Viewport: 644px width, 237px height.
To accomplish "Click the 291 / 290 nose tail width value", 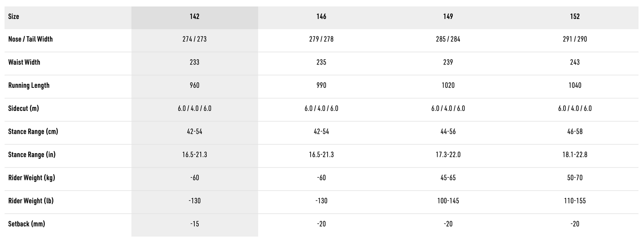I will click(575, 39).
